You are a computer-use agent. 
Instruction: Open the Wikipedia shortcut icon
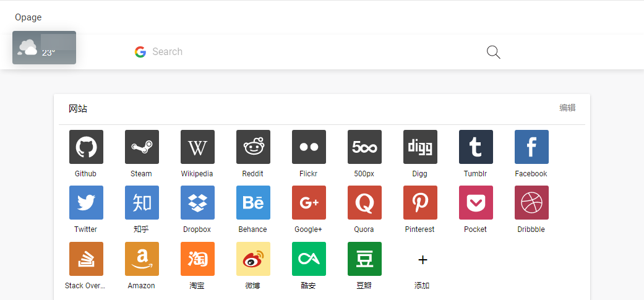[197, 147]
